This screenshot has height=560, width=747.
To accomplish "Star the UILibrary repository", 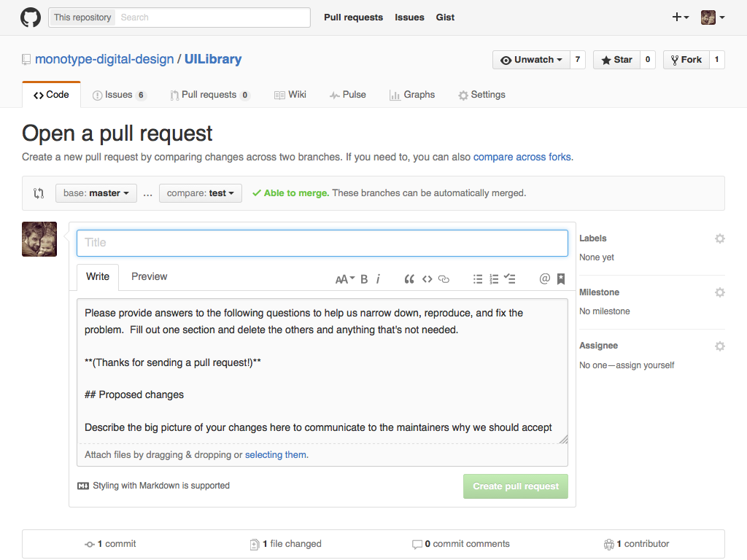I will [616, 60].
